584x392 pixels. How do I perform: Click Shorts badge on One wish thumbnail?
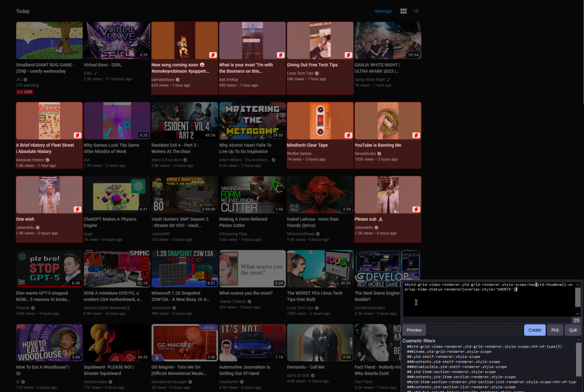pyautogui.click(x=77, y=209)
